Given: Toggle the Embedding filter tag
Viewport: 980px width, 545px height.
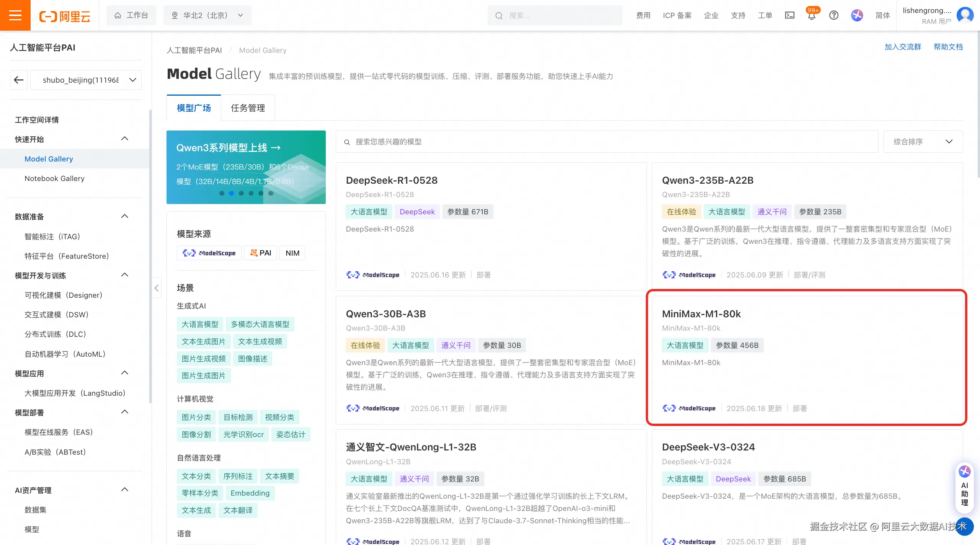Looking at the screenshot, I should click(x=249, y=493).
